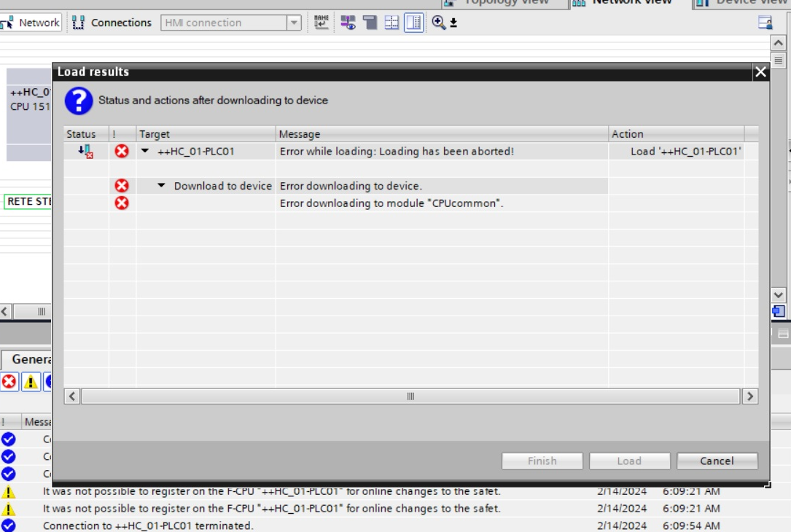791x532 pixels.
Task: Select the second F-CPU registration warning message
Action: 271,508
